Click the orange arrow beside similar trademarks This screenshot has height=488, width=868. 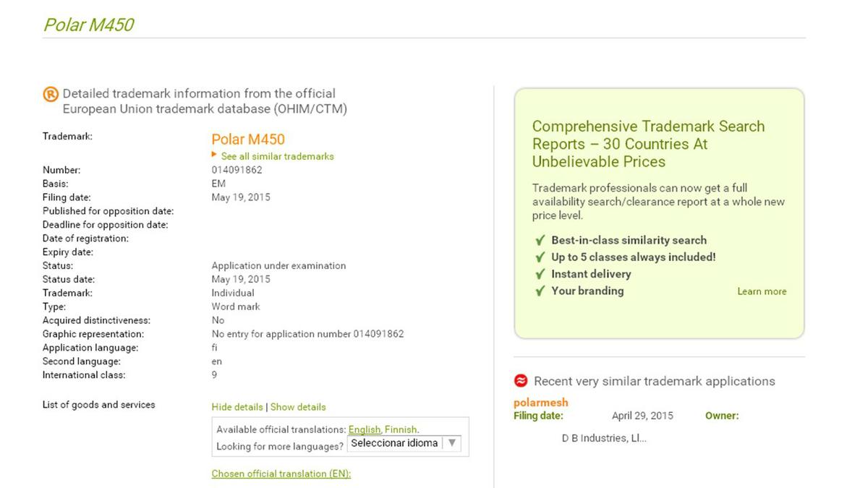[214, 155]
